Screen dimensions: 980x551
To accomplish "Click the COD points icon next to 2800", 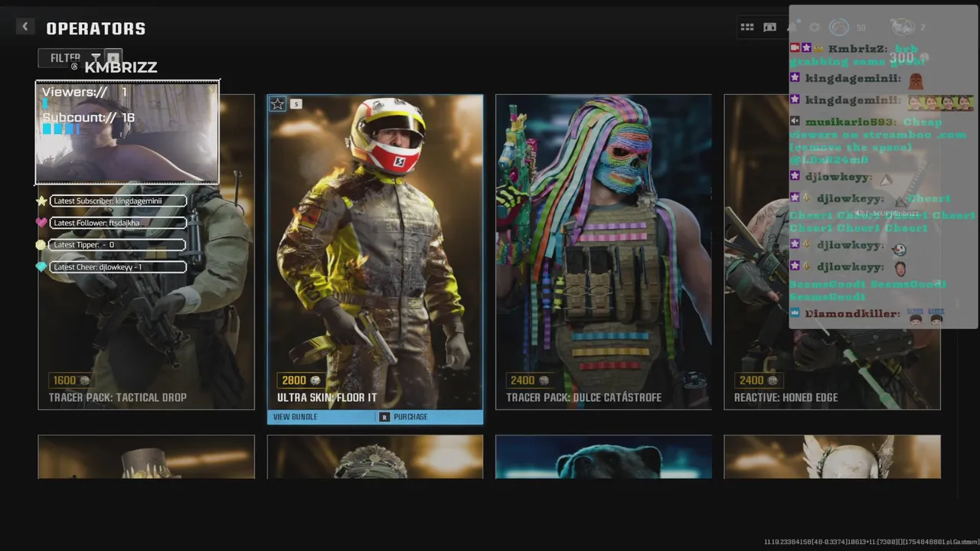I will tap(315, 380).
